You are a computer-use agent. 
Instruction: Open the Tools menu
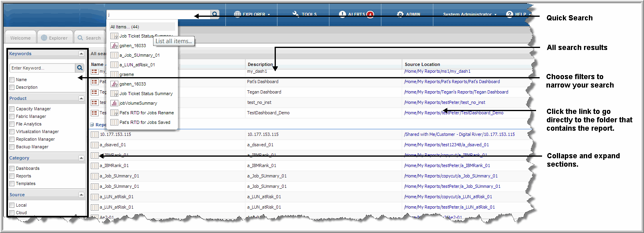point(305,14)
